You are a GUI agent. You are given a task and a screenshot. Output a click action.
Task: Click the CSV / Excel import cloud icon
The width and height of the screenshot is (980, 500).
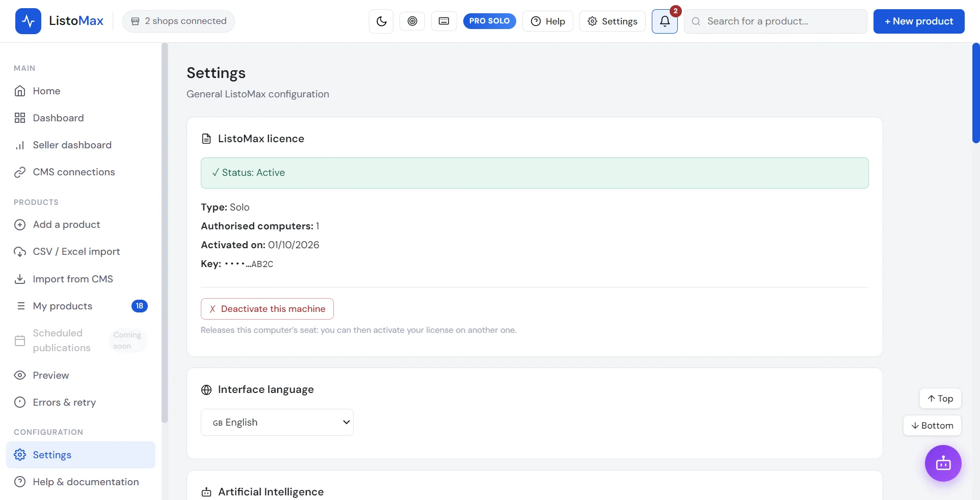click(x=20, y=252)
